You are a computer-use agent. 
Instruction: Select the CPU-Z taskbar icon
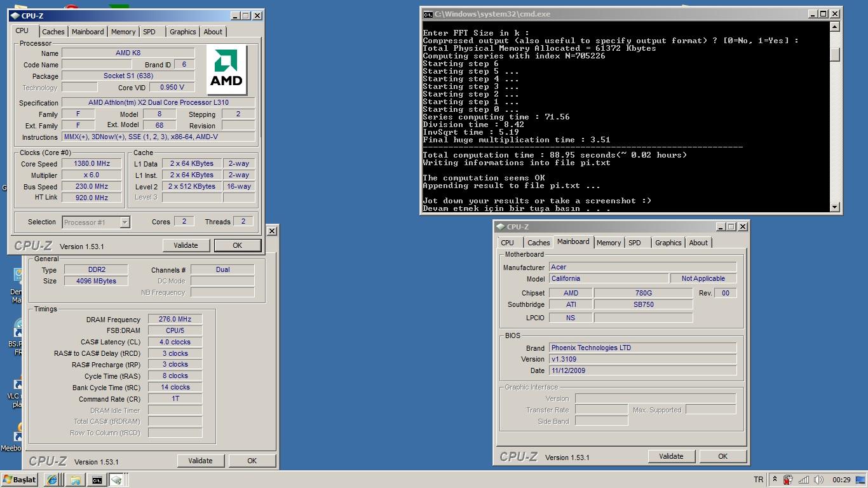(x=116, y=480)
